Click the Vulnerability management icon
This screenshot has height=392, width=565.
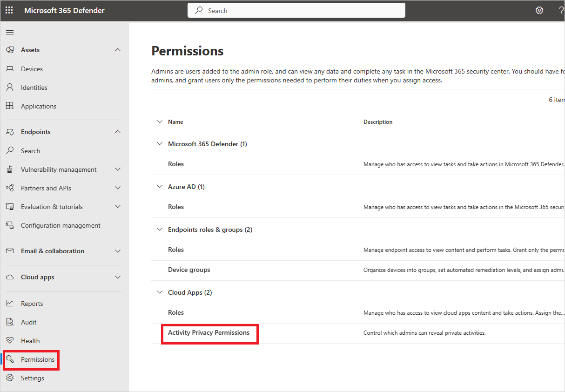point(10,169)
